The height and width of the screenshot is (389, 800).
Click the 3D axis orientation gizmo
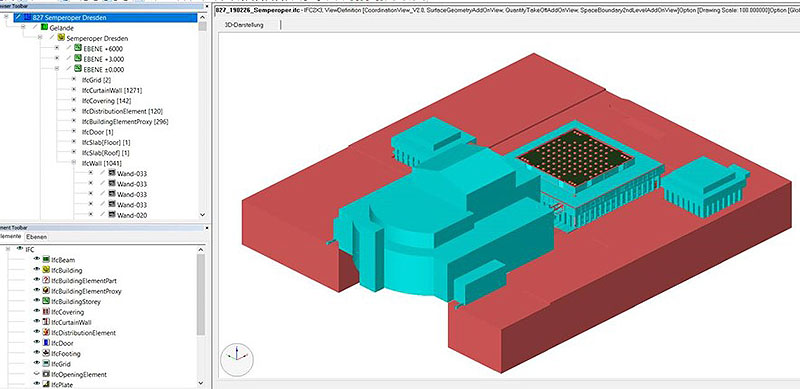[237, 359]
